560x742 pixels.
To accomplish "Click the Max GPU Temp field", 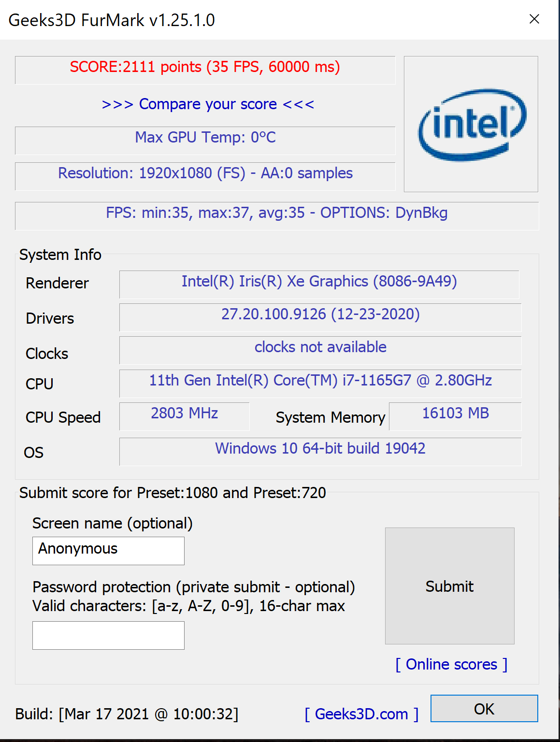I will point(205,141).
